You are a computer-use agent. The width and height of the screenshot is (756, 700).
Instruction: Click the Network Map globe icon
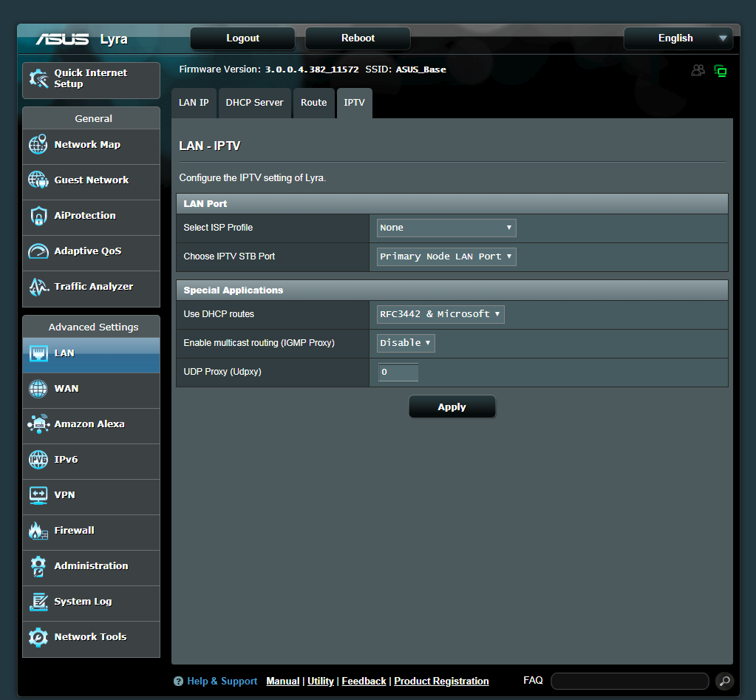coord(38,145)
